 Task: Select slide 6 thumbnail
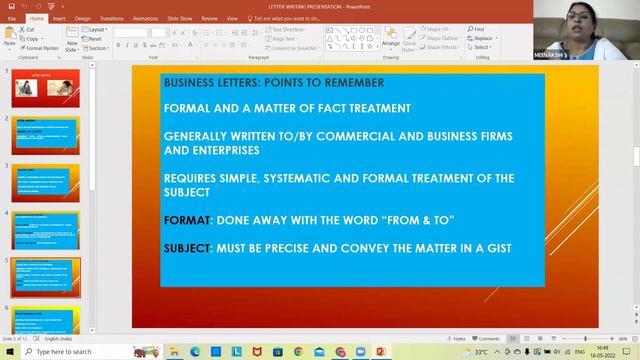tap(46, 320)
